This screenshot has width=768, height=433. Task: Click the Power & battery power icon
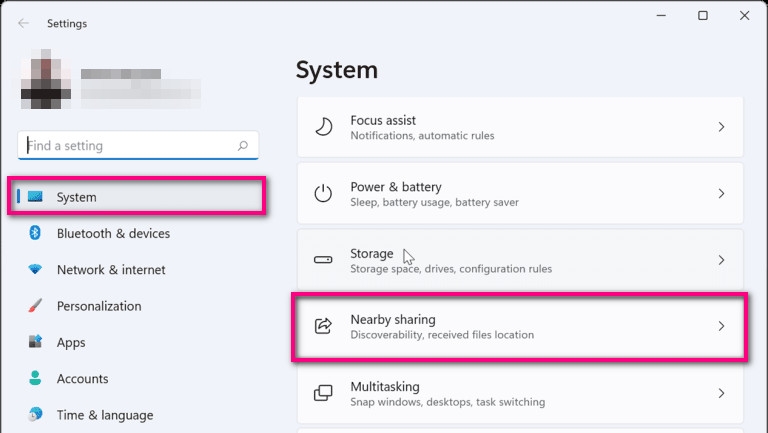point(323,193)
